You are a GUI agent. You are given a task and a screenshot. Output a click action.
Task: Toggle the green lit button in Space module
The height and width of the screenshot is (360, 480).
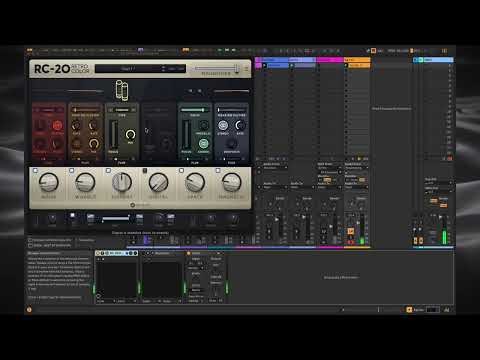[204, 144]
